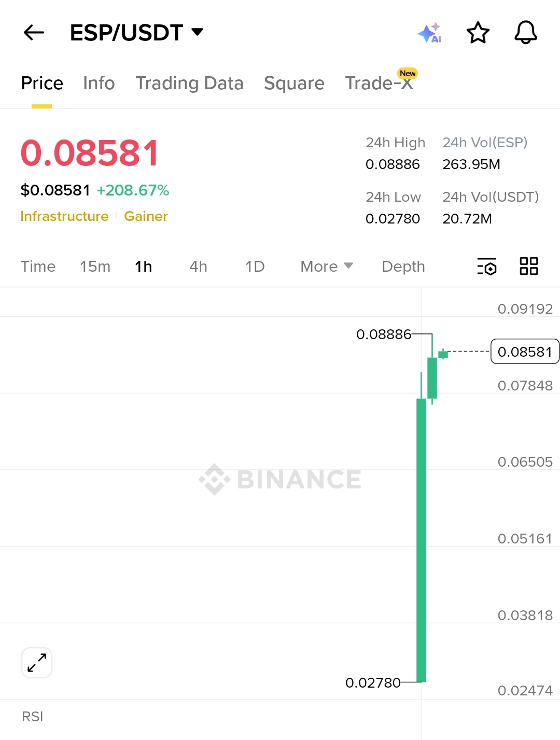Switch chart to 1D interval
Viewport: 560px width, 740px height.
pos(255,267)
